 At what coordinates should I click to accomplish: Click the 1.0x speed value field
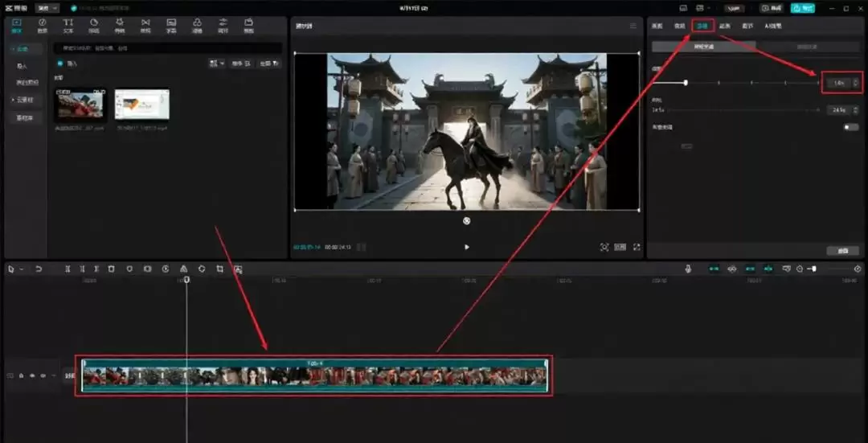[x=838, y=83]
